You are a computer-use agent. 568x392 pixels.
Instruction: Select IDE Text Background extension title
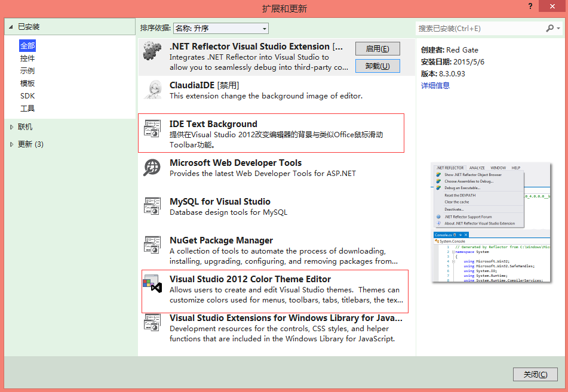click(x=213, y=124)
